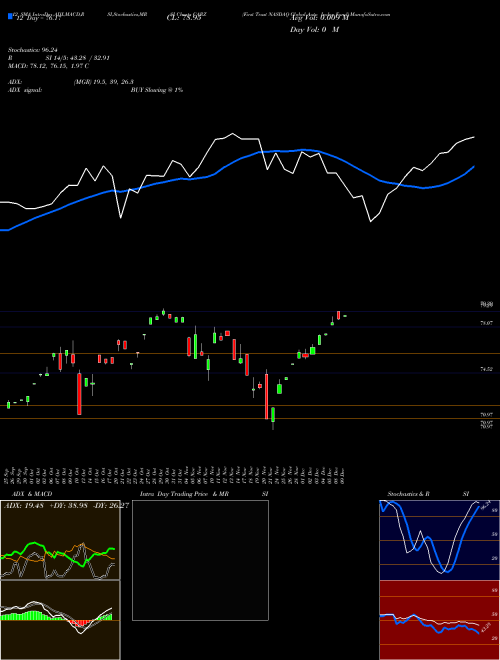Click the 96.24 stochastic value label
This screenshot has height=660, width=500.
coord(486,503)
